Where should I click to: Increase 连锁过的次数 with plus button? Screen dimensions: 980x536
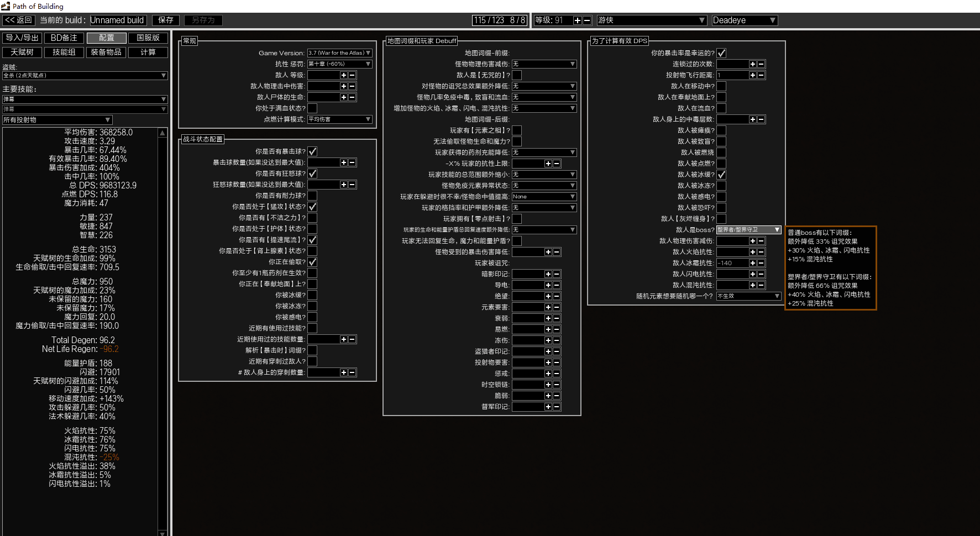tap(752, 64)
